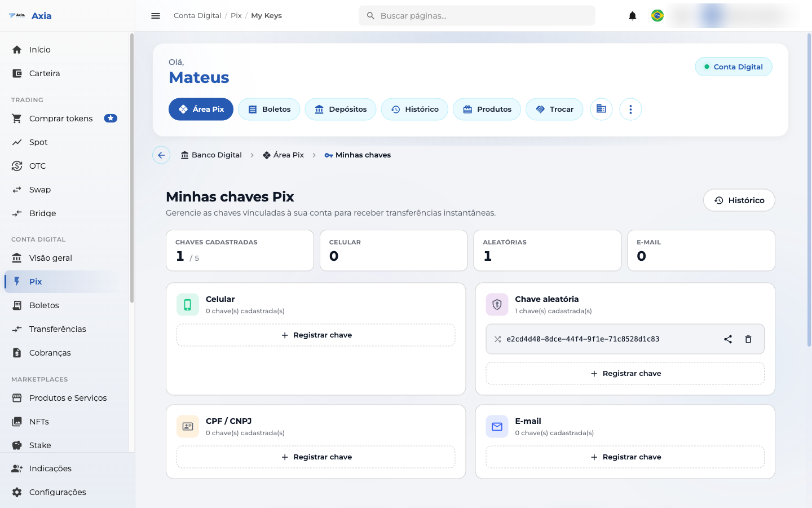812x508 pixels.
Task: Go to Área Pix breadcrumb
Action: [283, 155]
